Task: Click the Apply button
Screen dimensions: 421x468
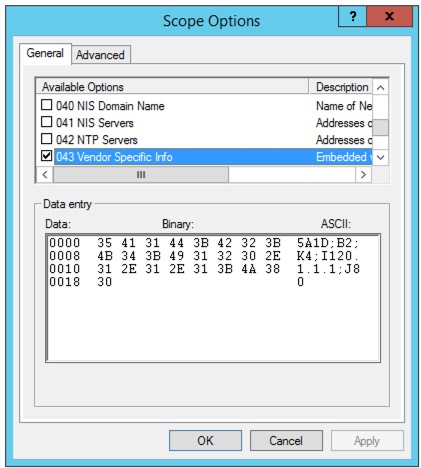Action: point(367,440)
